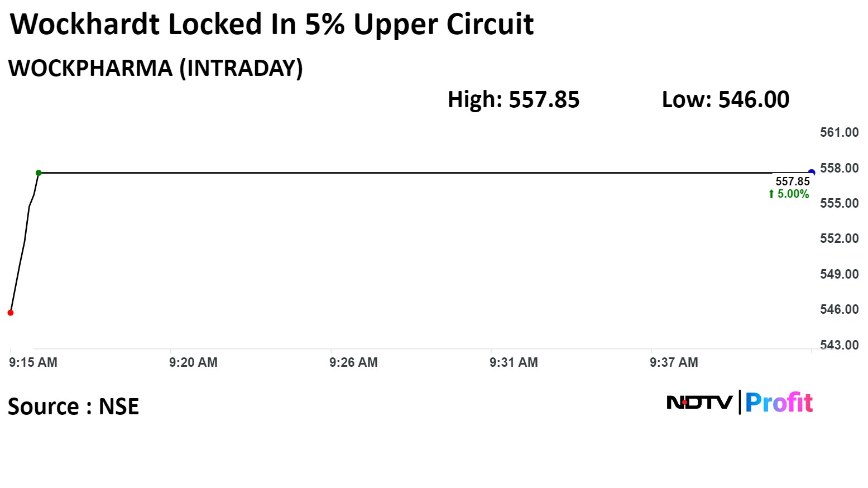Click the WOCKPHARMA (INTRADAY) subtitle
Viewport: 868px width, 488px height.
pyautogui.click(x=156, y=69)
